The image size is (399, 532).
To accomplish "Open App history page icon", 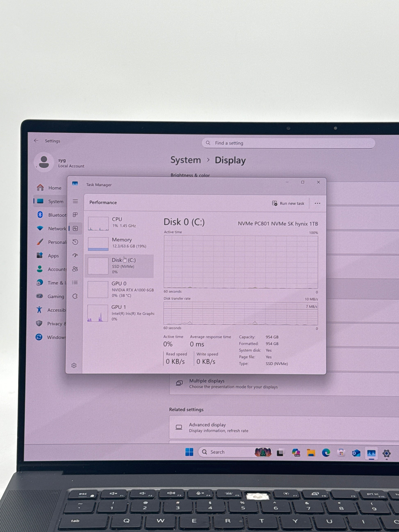I will [75, 242].
